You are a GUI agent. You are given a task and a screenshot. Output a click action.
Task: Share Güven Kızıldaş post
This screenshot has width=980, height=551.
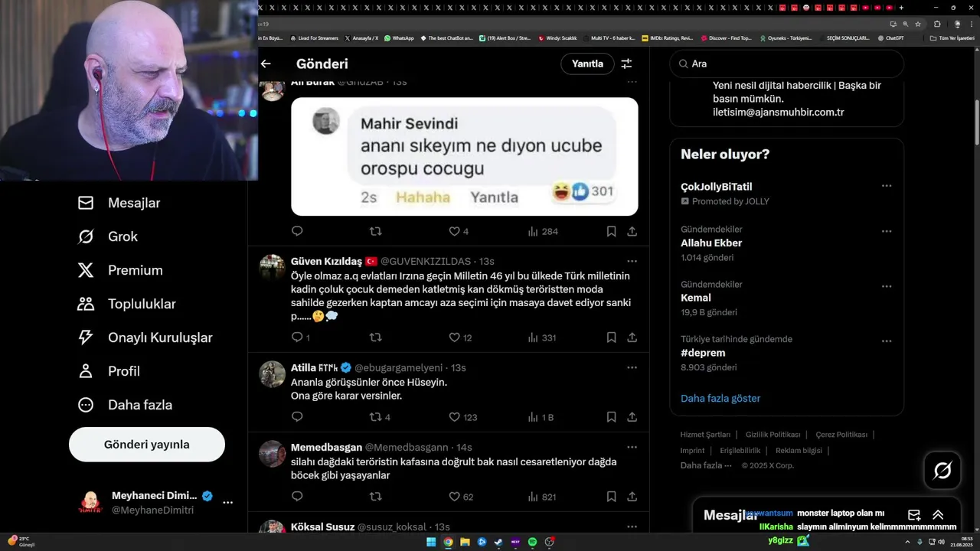pos(632,337)
